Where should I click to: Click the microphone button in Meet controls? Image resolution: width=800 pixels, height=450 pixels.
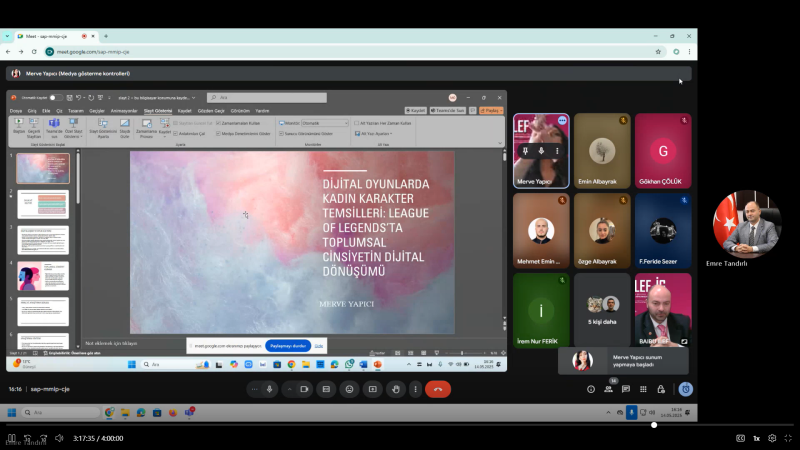click(x=269, y=389)
